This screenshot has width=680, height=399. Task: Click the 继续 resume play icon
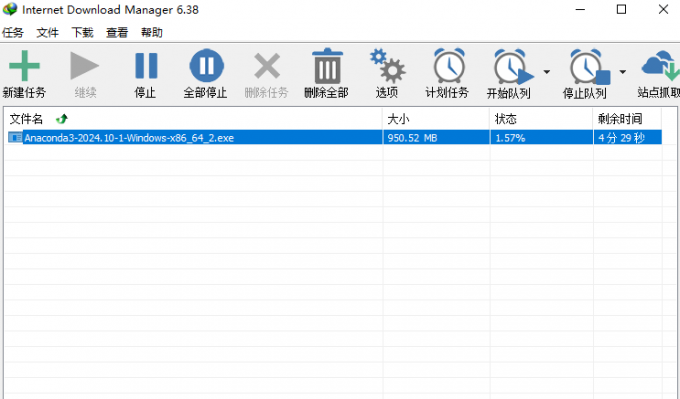click(85, 66)
